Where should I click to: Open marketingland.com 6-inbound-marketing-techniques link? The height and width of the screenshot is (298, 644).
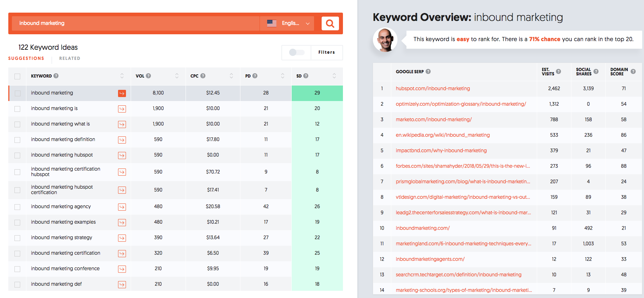(464, 244)
